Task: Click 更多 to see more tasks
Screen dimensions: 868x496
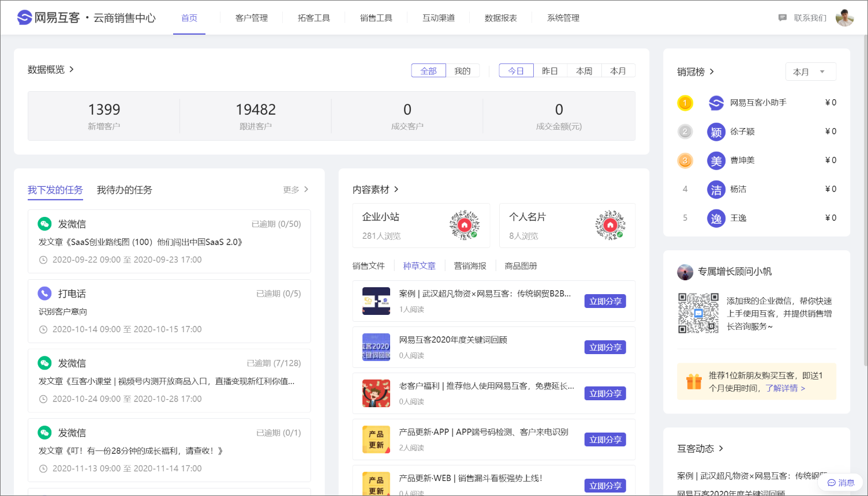Action: coord(296,189)
